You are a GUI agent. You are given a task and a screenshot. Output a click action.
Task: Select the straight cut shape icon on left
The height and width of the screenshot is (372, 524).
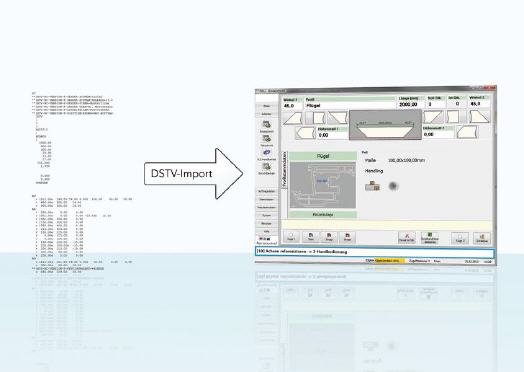(x=315, y=118)
